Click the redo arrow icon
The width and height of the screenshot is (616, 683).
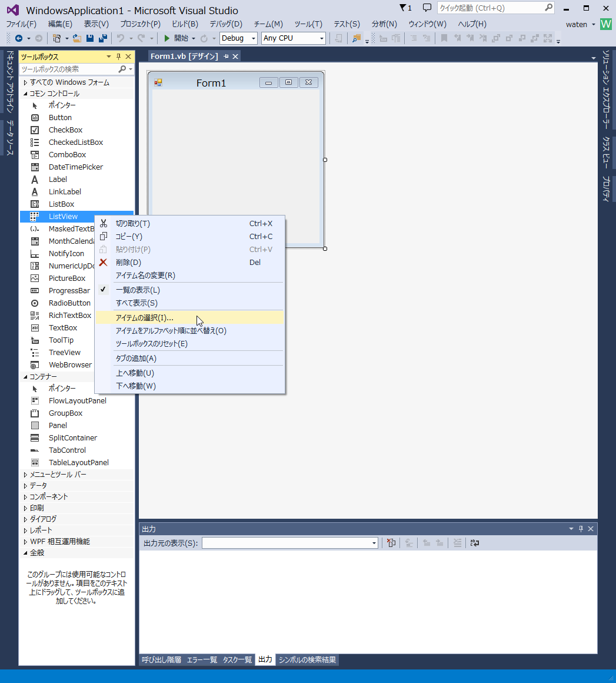[x=141, y=38]
